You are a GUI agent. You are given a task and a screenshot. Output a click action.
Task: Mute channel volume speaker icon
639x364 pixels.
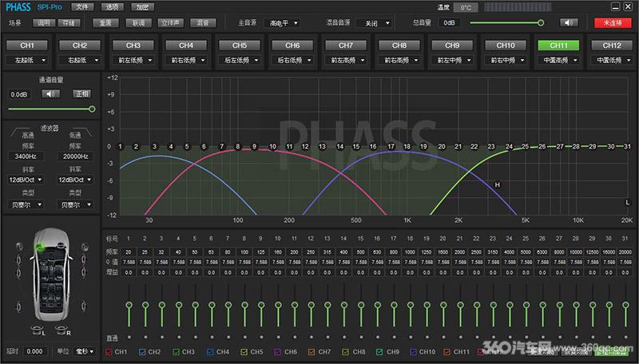pyautogui.click(x=51, y=94)
